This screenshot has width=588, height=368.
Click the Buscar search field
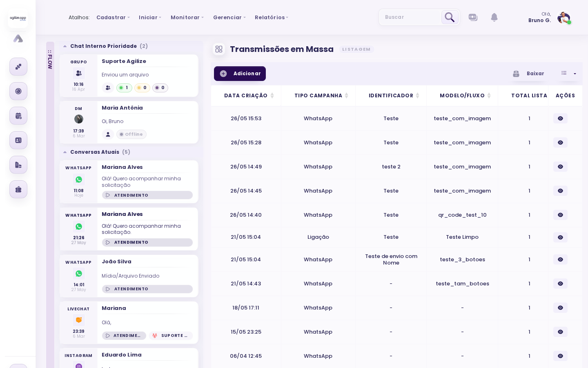tap(410, 17)
